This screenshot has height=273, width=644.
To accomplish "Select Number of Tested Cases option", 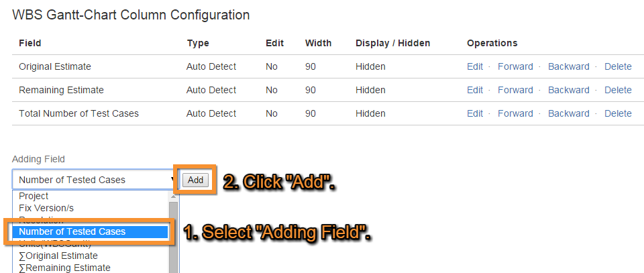I will click(x=72, y=231).
